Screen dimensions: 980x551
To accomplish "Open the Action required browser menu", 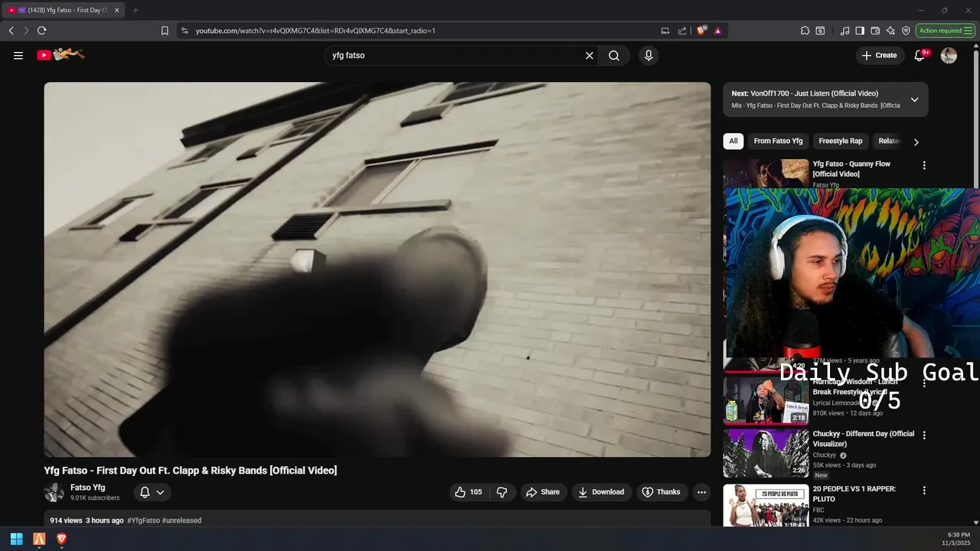I will coord(946,31).
